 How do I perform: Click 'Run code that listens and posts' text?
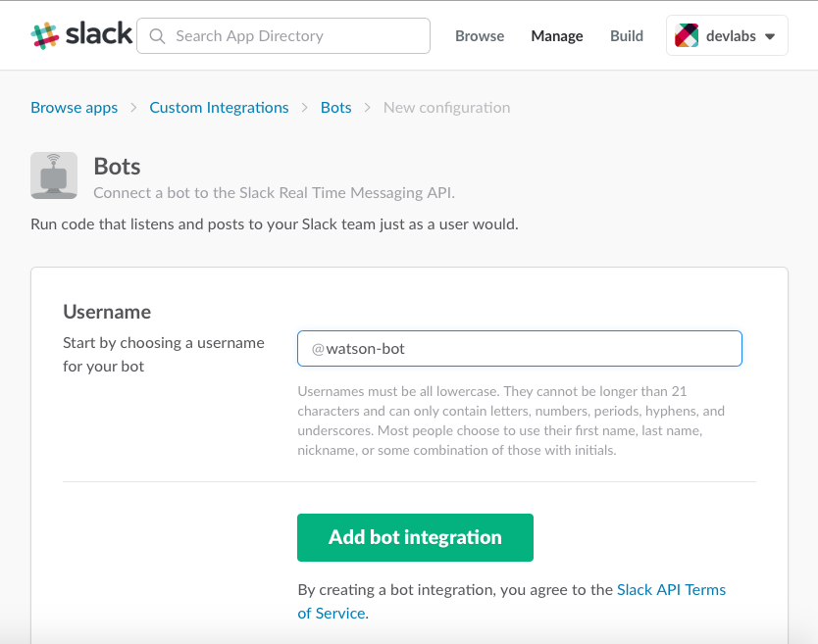pyautogui.click(x=275, y=224)
